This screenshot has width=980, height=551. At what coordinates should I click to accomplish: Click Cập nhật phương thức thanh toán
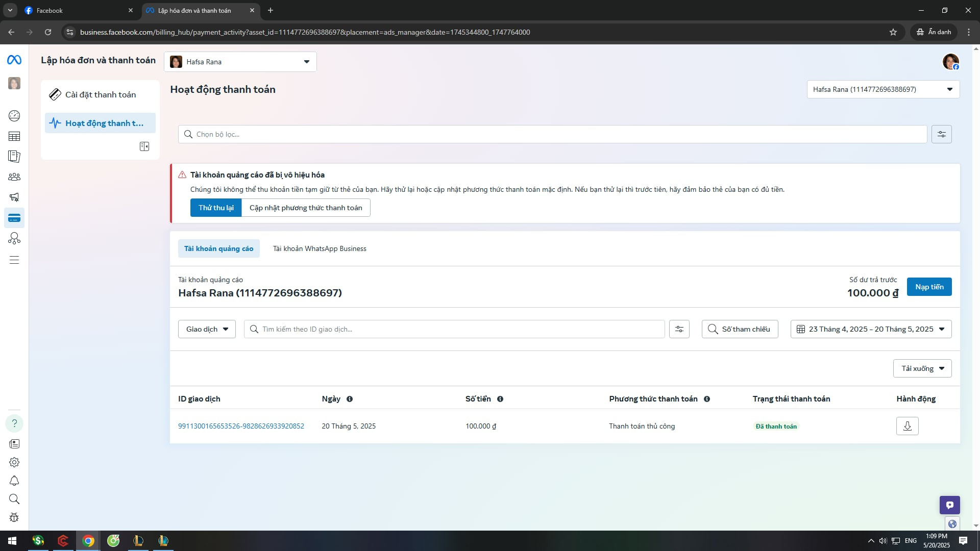306,208
